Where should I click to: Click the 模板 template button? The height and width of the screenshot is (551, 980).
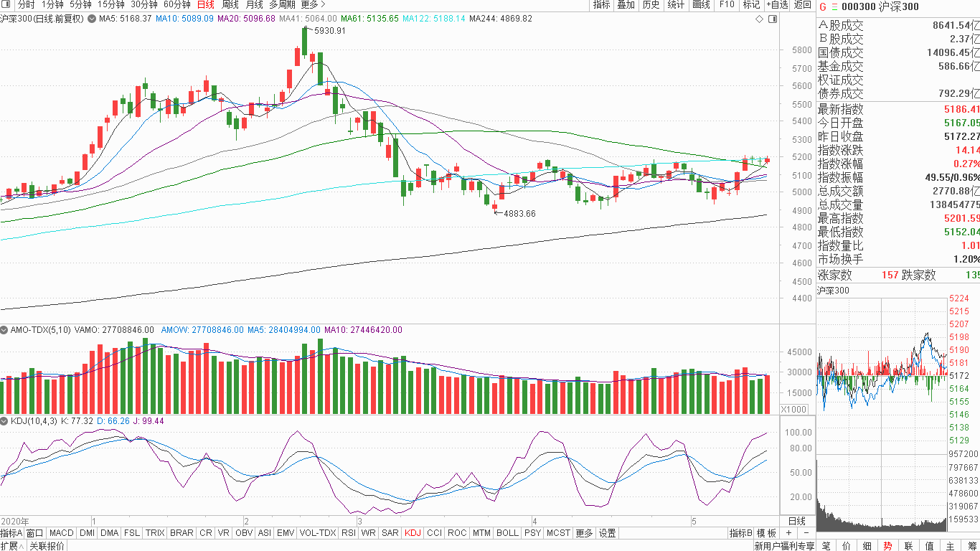(767, 533)
